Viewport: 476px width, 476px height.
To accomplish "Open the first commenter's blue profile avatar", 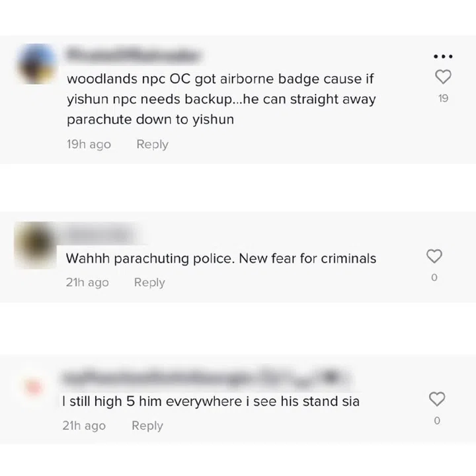I will pos(37,63).
